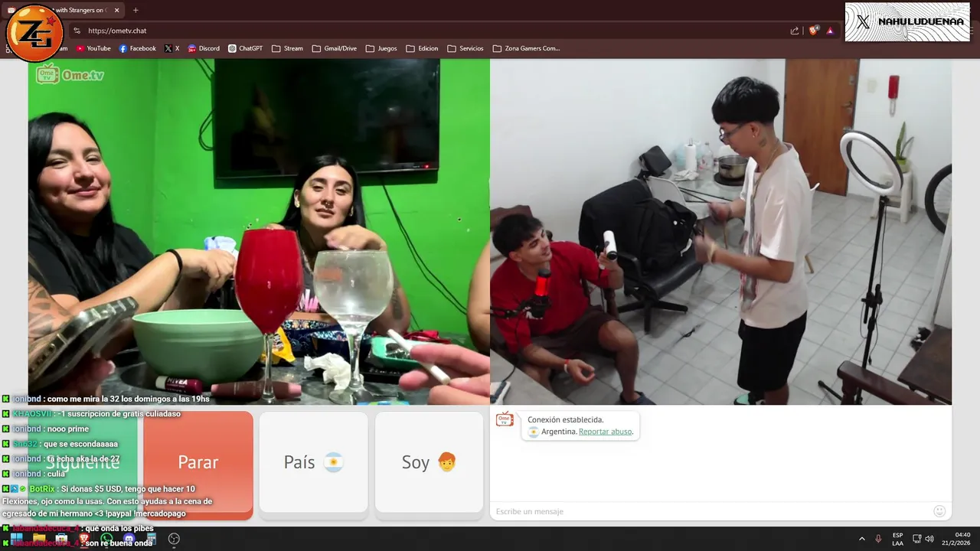Image resolution: width=980 pixels, height=551 pixels.
Task: Open the Discord bookmark
Action: click(204, 48)
